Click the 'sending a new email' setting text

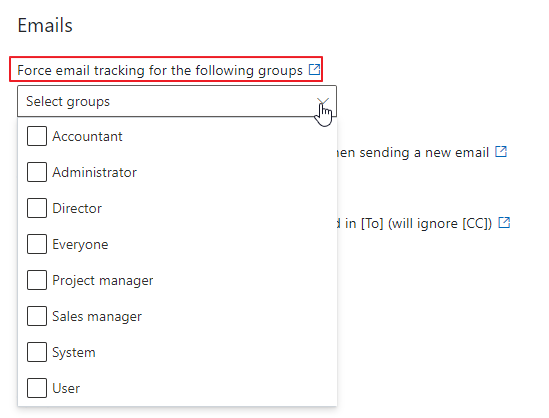pyautogui.click(x=412, y=153)
